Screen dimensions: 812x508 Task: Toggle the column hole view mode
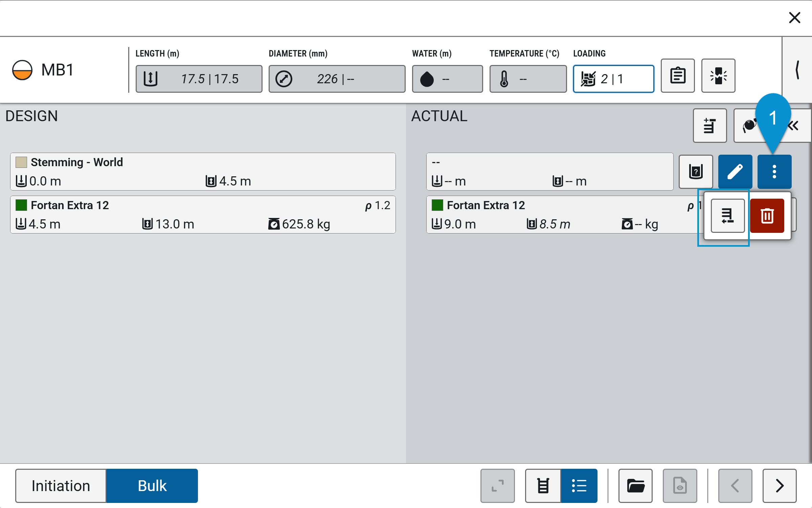pos(543,486)
